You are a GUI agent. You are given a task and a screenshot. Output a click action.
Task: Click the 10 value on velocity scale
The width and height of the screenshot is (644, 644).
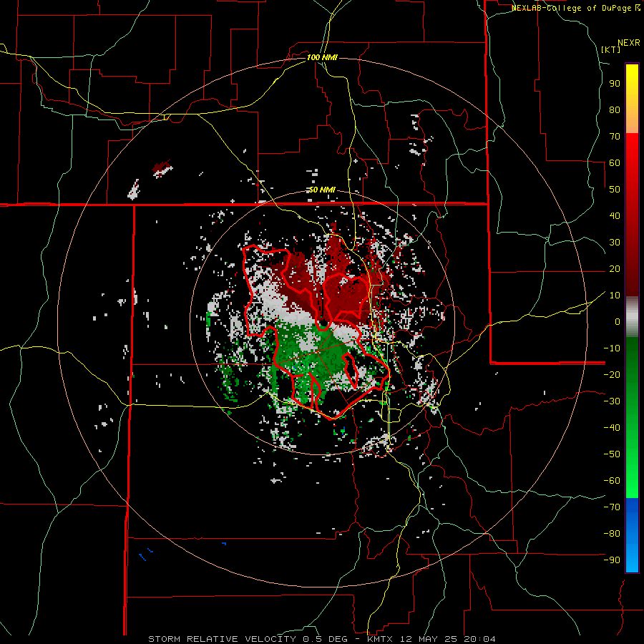point(615,296)
